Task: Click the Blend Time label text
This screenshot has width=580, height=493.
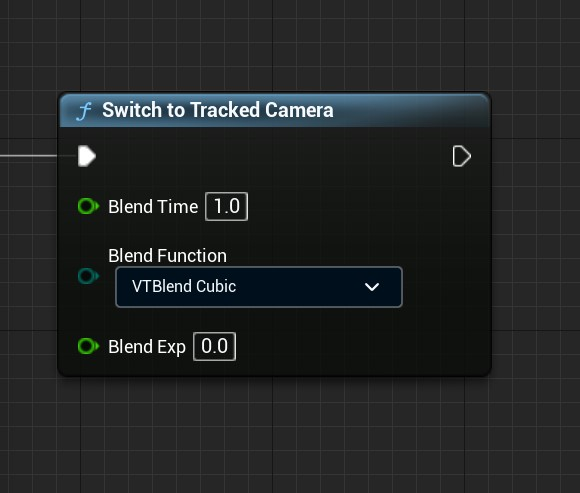Action: point(153,206)
